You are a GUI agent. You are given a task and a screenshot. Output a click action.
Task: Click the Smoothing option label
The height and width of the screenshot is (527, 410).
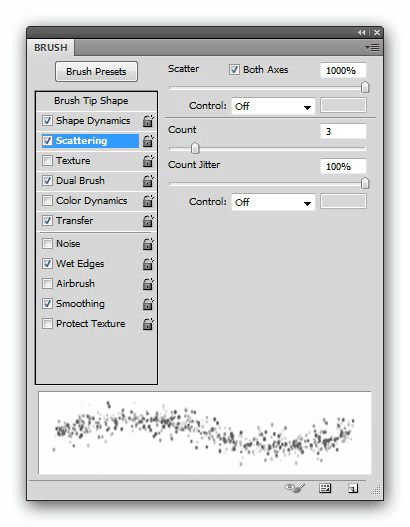[x=80, y=303]
